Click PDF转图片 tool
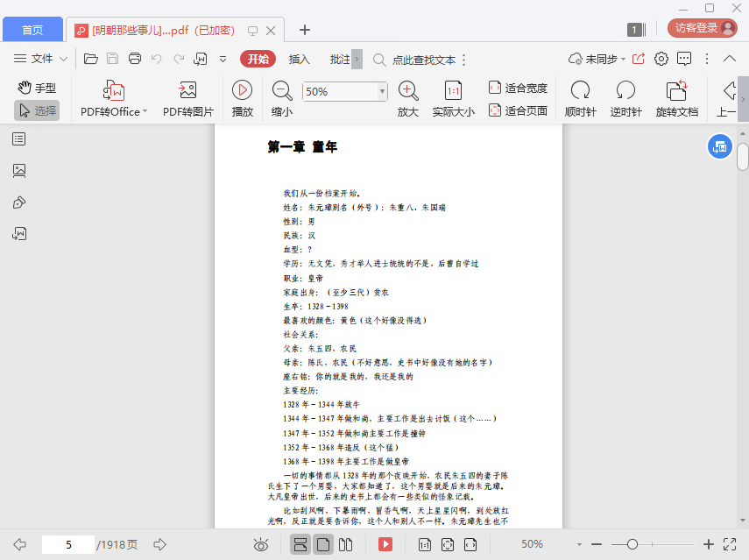This screenshot has height=560, width=749. click(x=188, y=99)
